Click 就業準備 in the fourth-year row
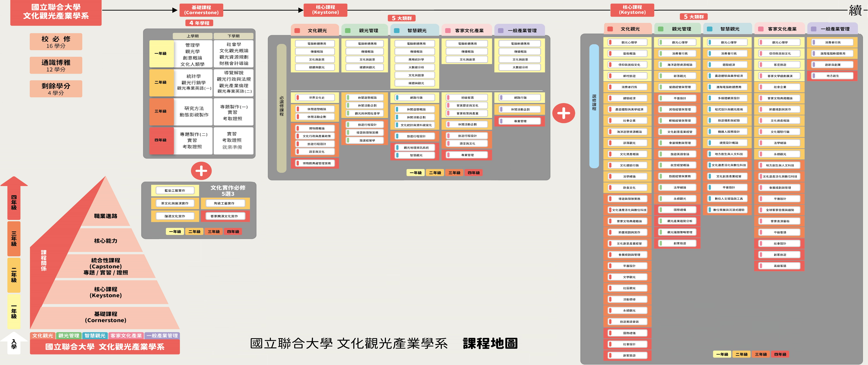 [232, 147]
